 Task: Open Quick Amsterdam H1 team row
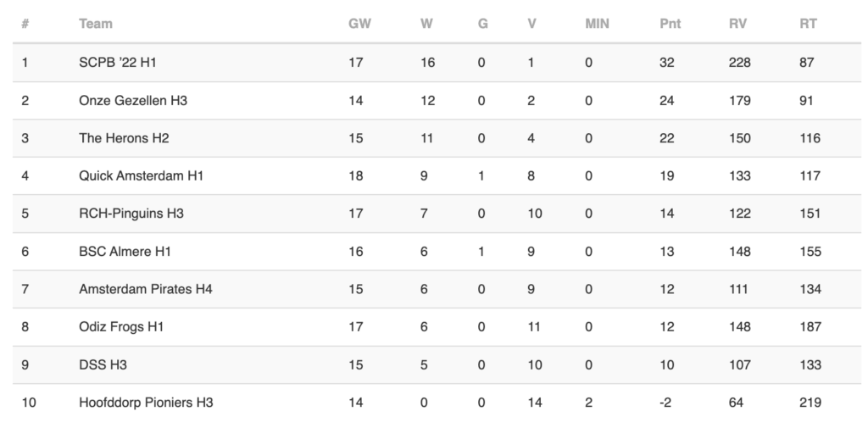pyautogui.click(x=437, y=176)
